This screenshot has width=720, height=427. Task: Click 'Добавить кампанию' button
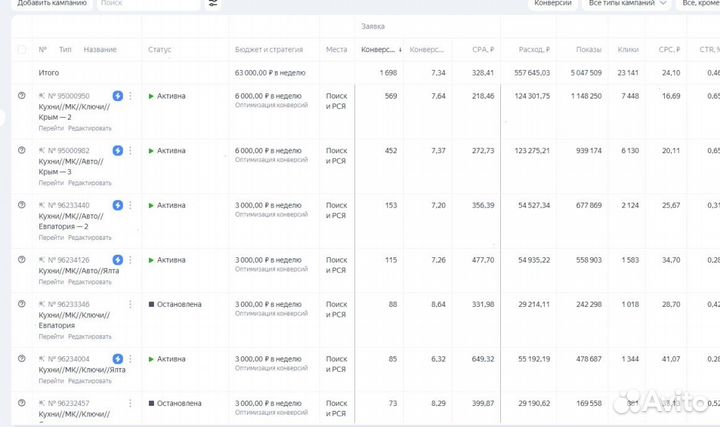[52, 4]
